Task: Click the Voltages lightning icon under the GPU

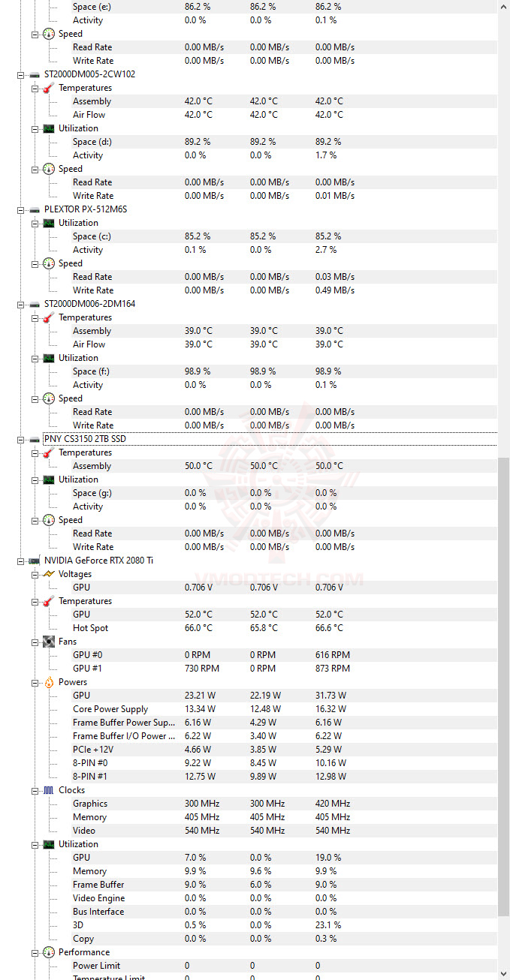Action: (x=49, y=574)
